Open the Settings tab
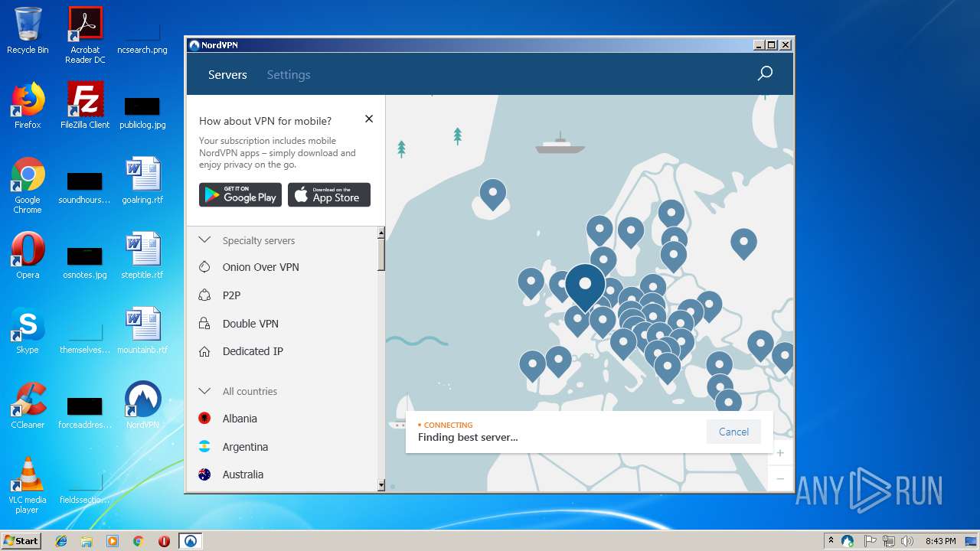 (x=289, y=75)
